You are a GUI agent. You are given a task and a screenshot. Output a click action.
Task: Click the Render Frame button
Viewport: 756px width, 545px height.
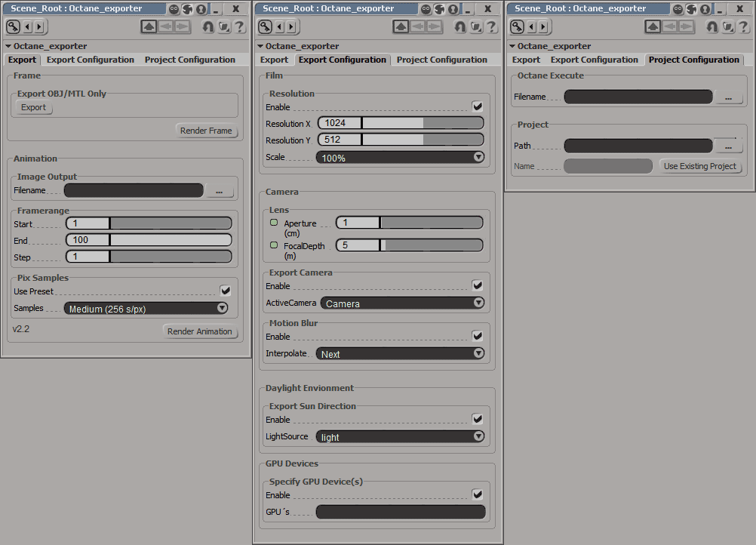pos(207,131)
